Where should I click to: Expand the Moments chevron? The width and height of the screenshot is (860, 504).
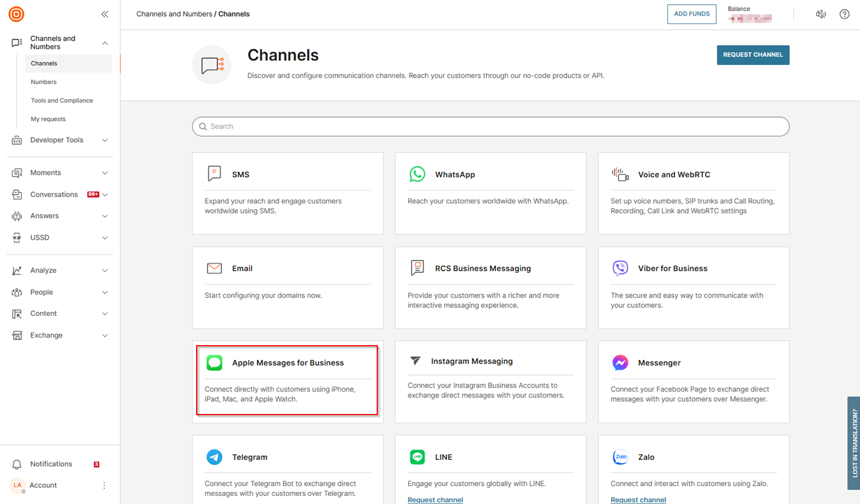tap(105, 173)
